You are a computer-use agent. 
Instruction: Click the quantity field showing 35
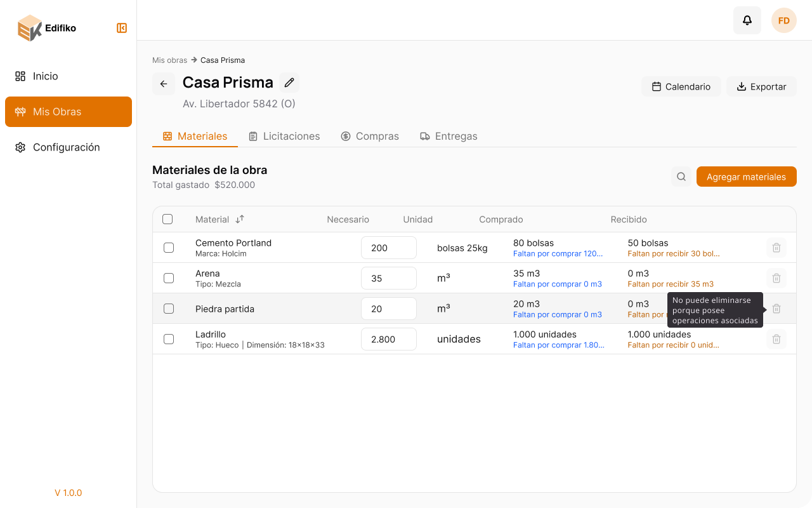(389, 278)
